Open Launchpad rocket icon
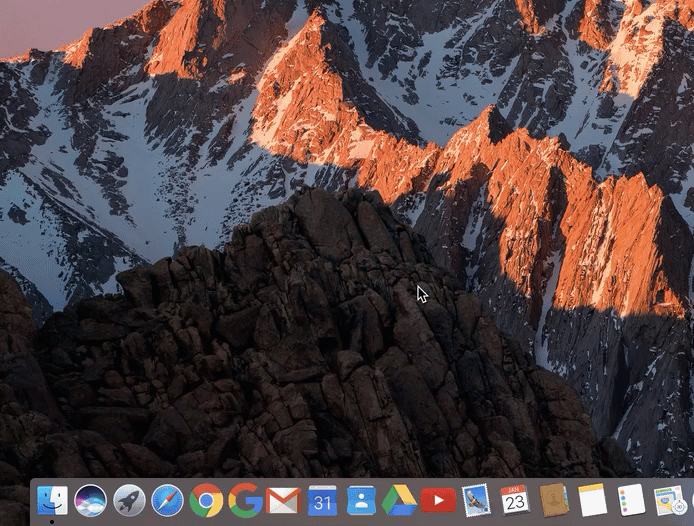 click(x=129, y=500)
